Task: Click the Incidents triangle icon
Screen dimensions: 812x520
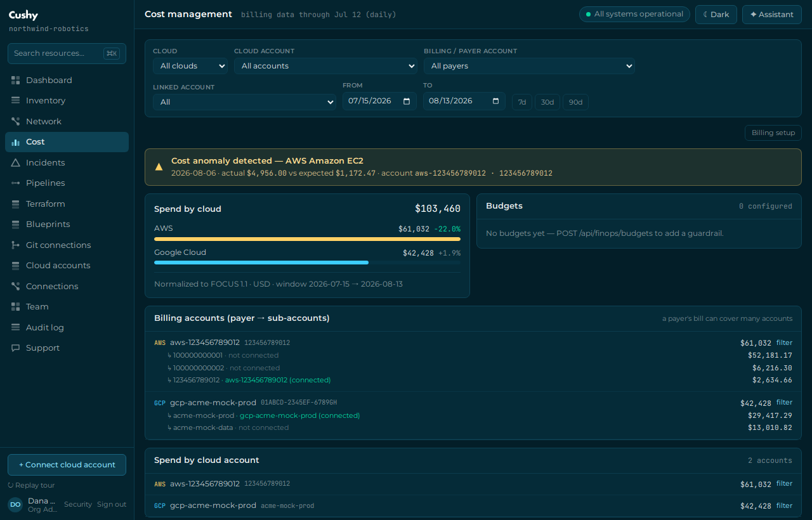Action: click(16, 162)
